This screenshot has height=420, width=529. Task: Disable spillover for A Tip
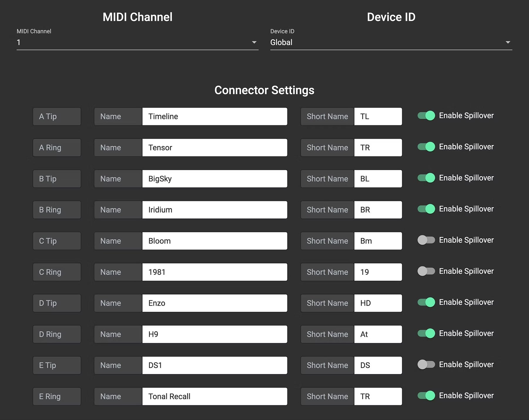click(x=426, y=116)
